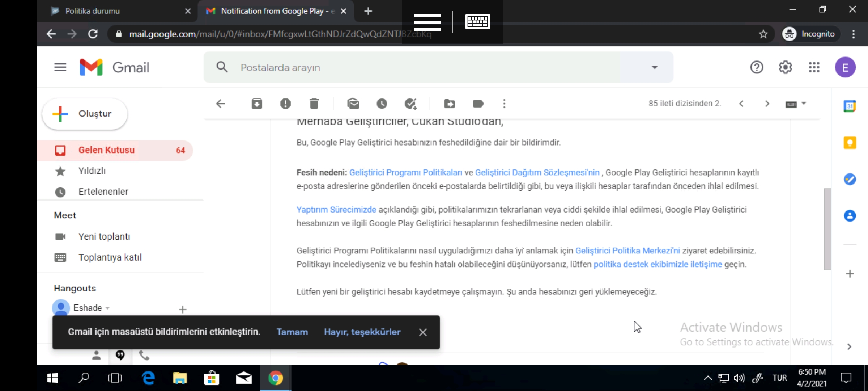Click the address bar URL
This screenshot has width=868, height=391.
pyautogui.click(x=280, y=34)
